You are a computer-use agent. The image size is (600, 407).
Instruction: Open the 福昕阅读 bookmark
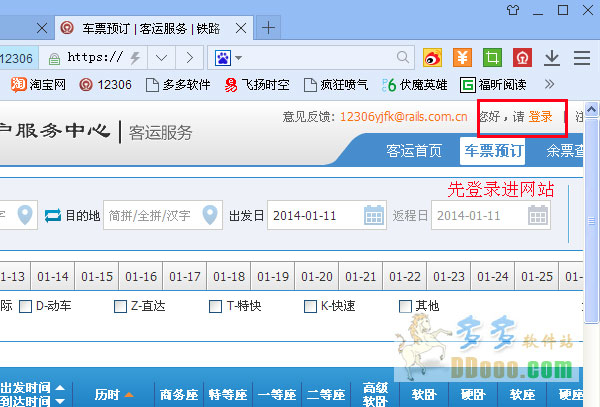point(493,85)
